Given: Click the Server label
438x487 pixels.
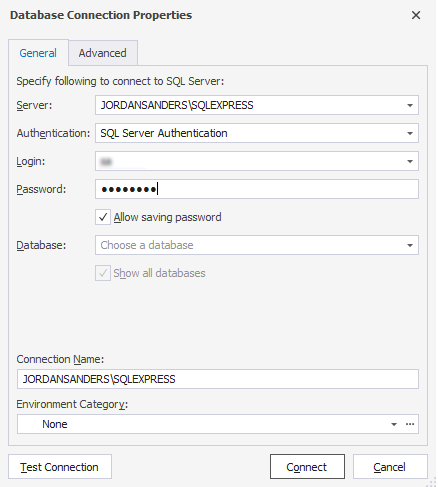Looking at the screenshot, I should click(34, 105).
